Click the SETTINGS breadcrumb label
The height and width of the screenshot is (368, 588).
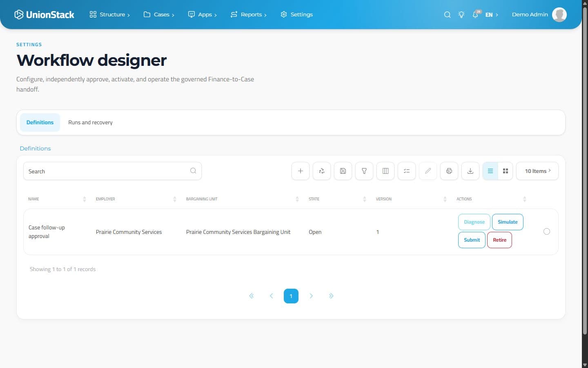(29, 45)
